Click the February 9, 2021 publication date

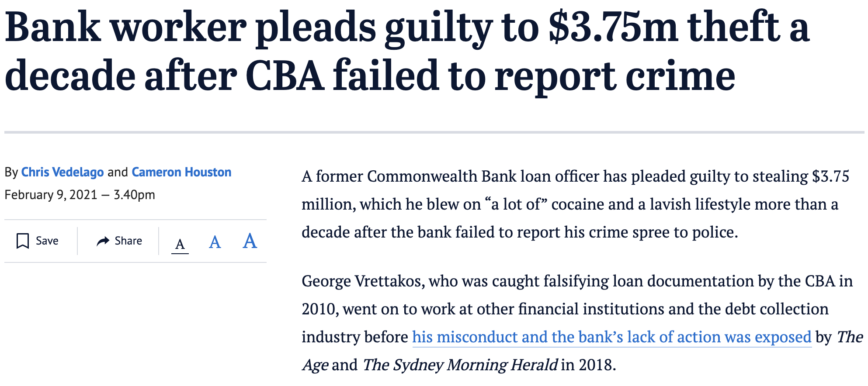coord(51,195)
